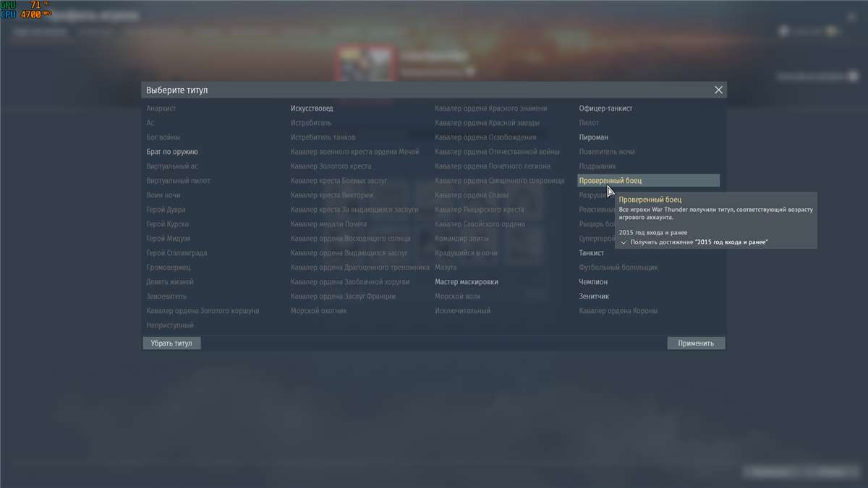Select the title Зенитчик
Screen dimensions: 868x488
pos(594,296)
